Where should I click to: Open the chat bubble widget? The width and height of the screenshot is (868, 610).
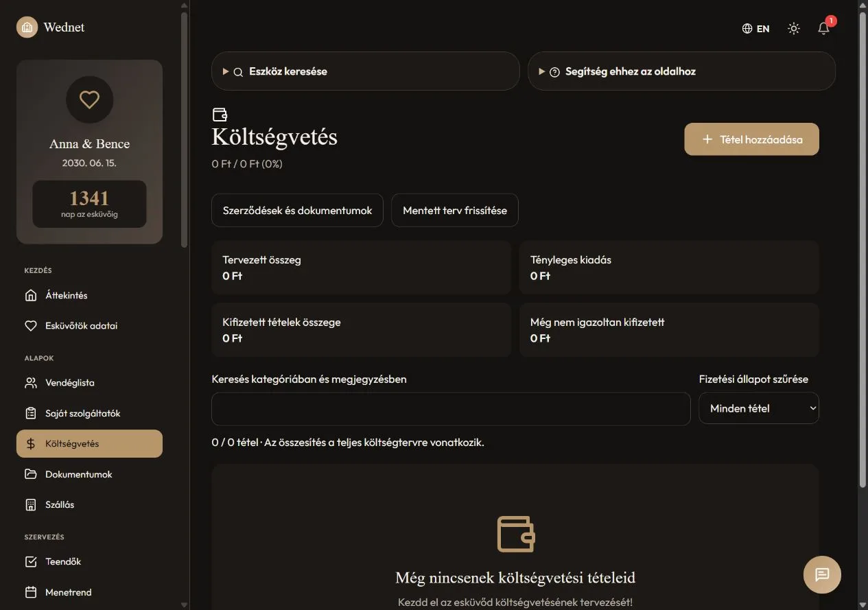822,574
